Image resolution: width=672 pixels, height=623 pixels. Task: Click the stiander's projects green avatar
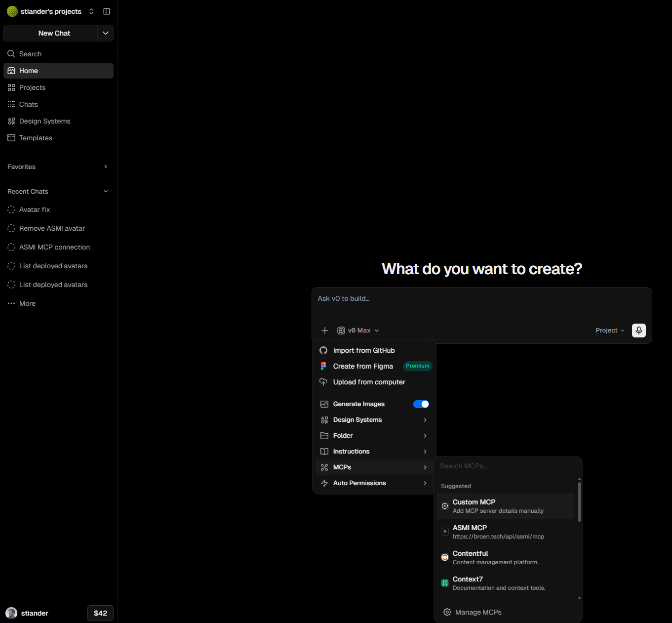coord(12,11)
